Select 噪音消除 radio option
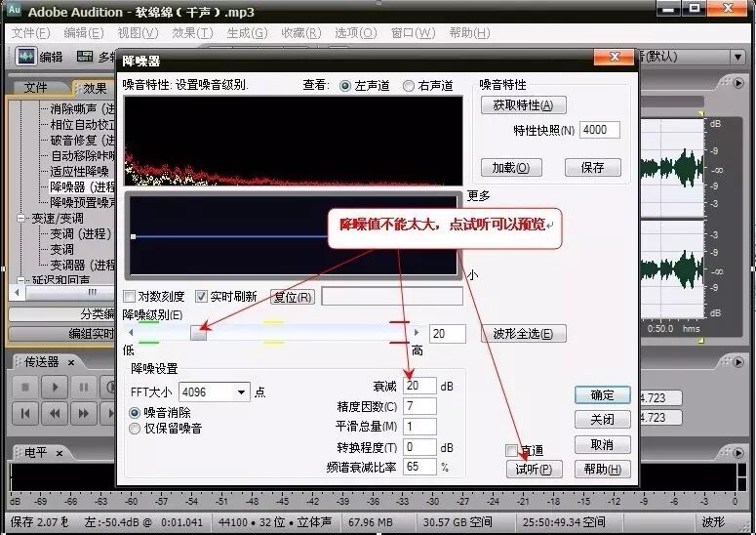The image size is (756, 535). [135, 412]
